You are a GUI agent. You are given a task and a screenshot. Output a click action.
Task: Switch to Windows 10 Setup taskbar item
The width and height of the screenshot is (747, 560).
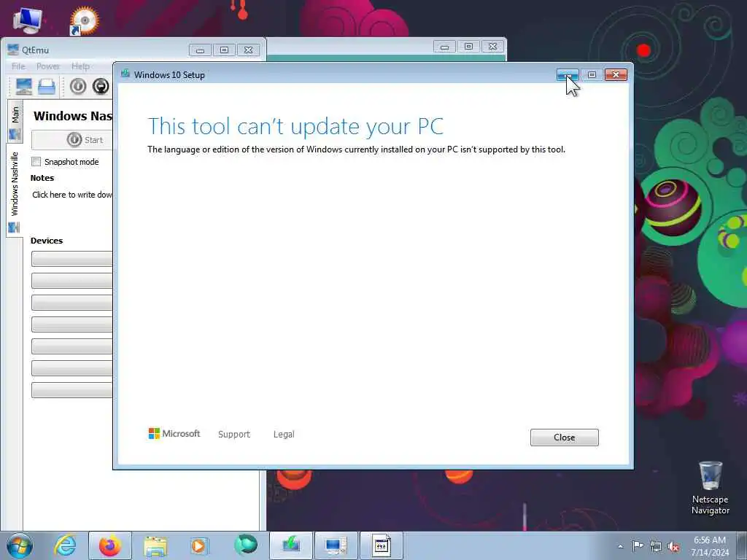coord(291,545)
